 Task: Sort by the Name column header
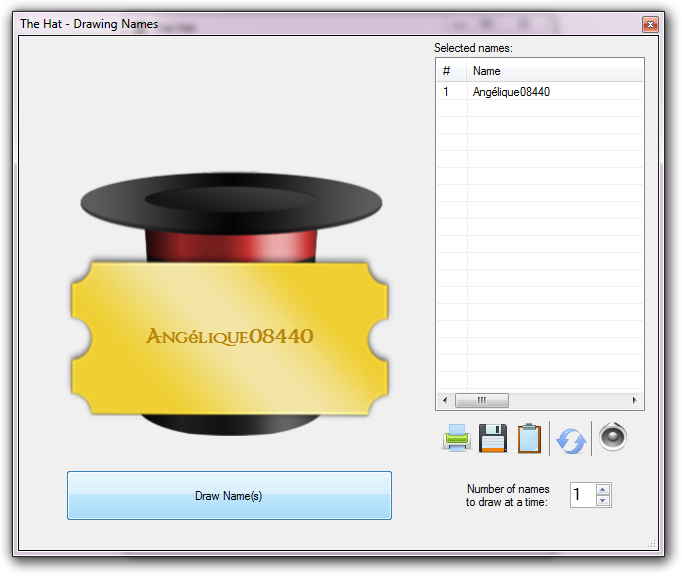(x=555, y=71)
